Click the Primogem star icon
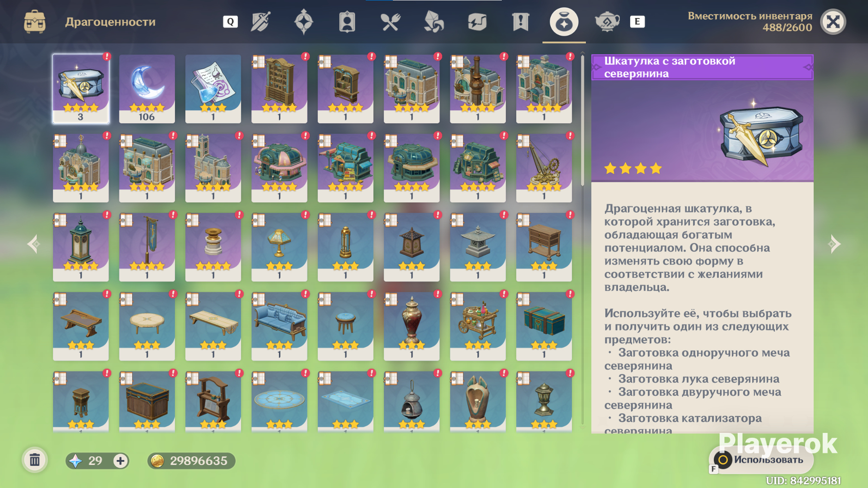This screenshot has height=488, width=868. (76, 461)
